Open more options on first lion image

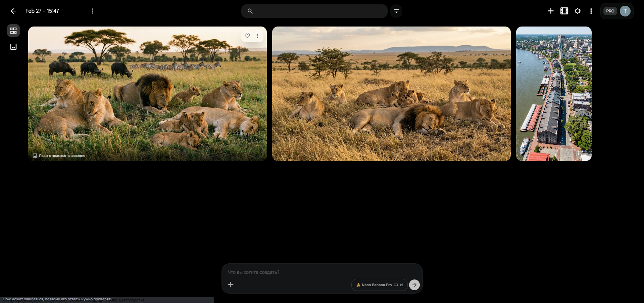click(257, 36)
